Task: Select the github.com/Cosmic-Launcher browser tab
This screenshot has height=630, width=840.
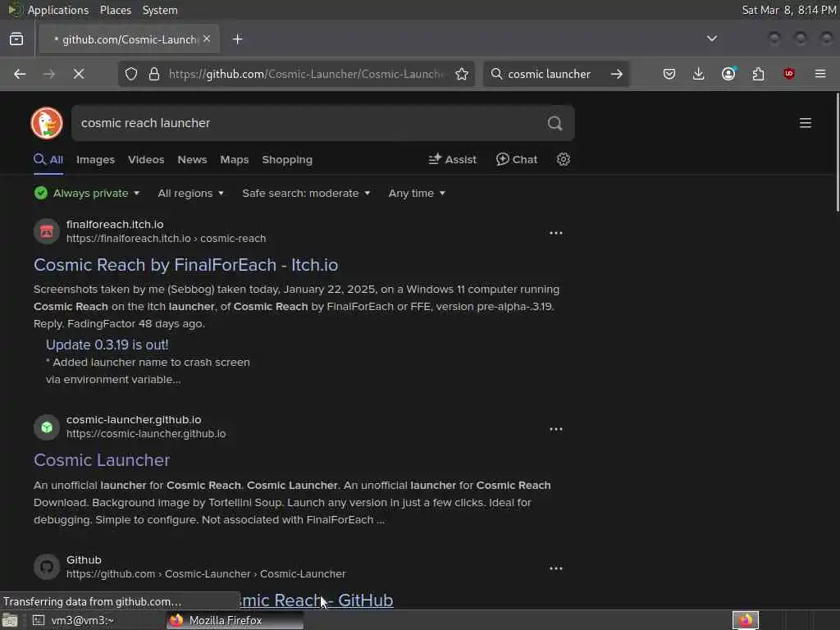Action: [x=130, y=39]
